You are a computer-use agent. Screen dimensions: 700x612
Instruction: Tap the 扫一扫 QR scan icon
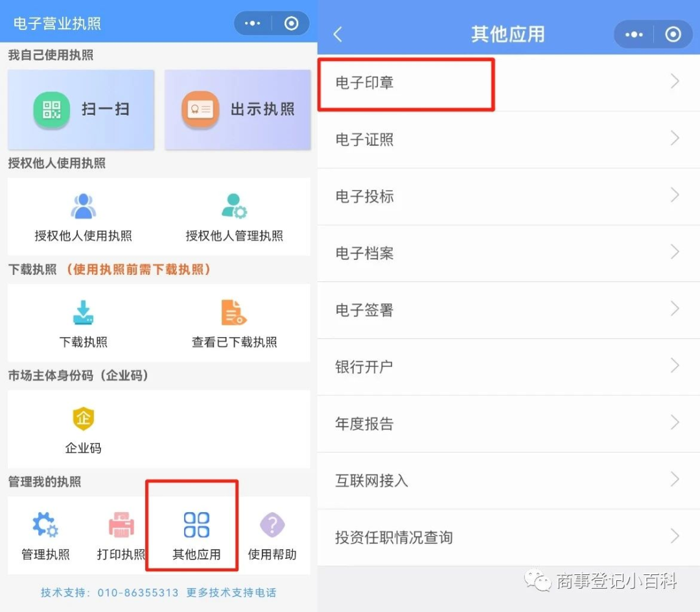pyautogui.click(x=51, y=110)
